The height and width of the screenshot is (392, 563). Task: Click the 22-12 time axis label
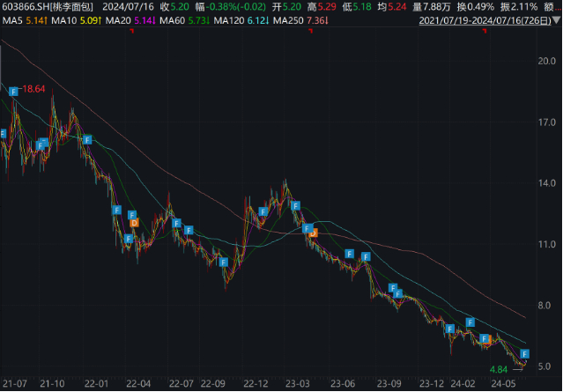[256, 384]
